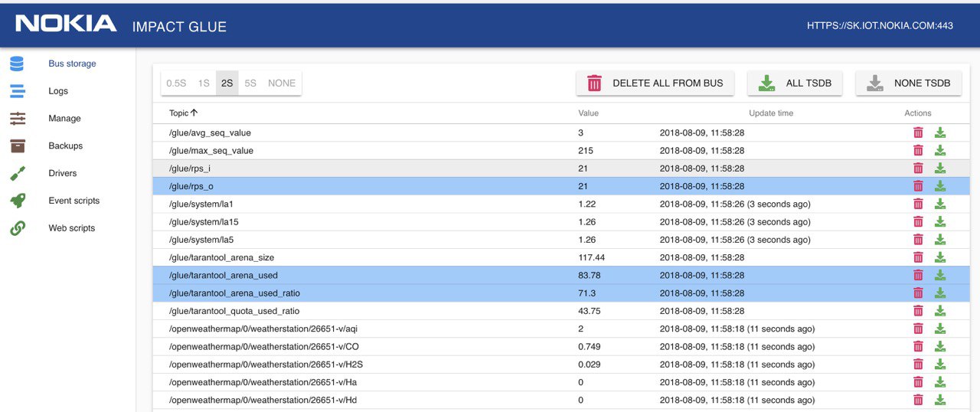980x412 pixels.
Task: Toggle TSDB for tarantool_quota_used_ratio row
Action: [x=940, y=311]
